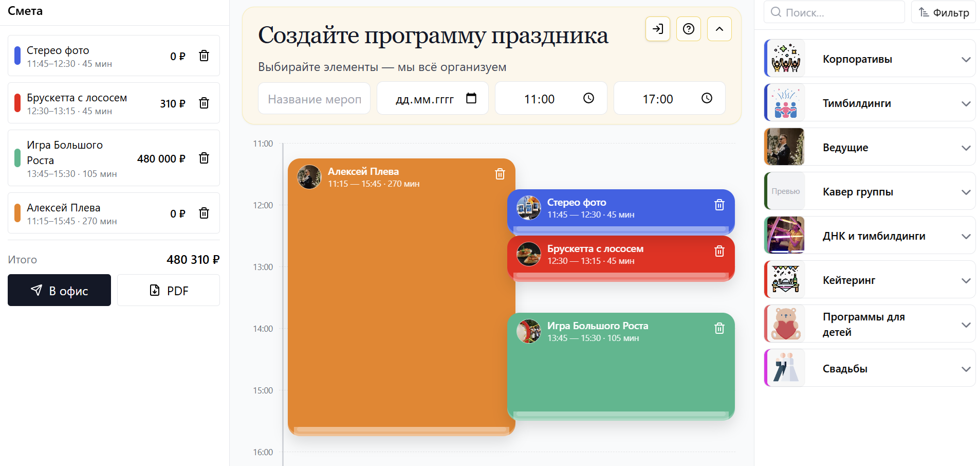This screenshot has height=466, width=980.
Task: Select the Алексей Плева estimate row title
Action: pyautogui.click(x=64, y=208)
